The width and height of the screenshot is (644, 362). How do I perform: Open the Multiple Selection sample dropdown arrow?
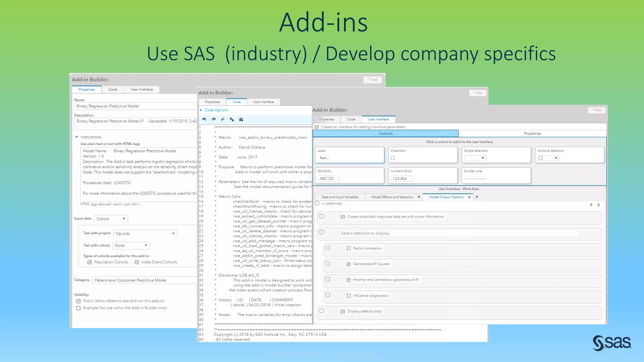coord(556,158)
